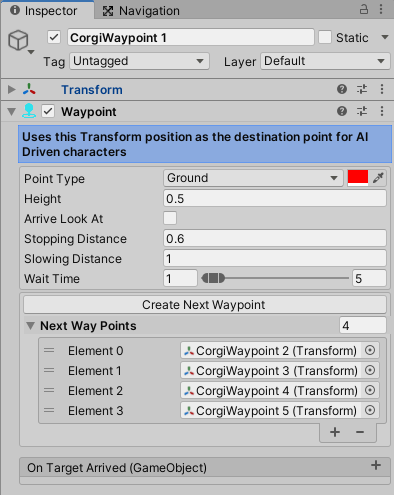Collapse the Next Way Points list
Screen dimensions: 394x495
pyautogui.click(x=30, y=326)
